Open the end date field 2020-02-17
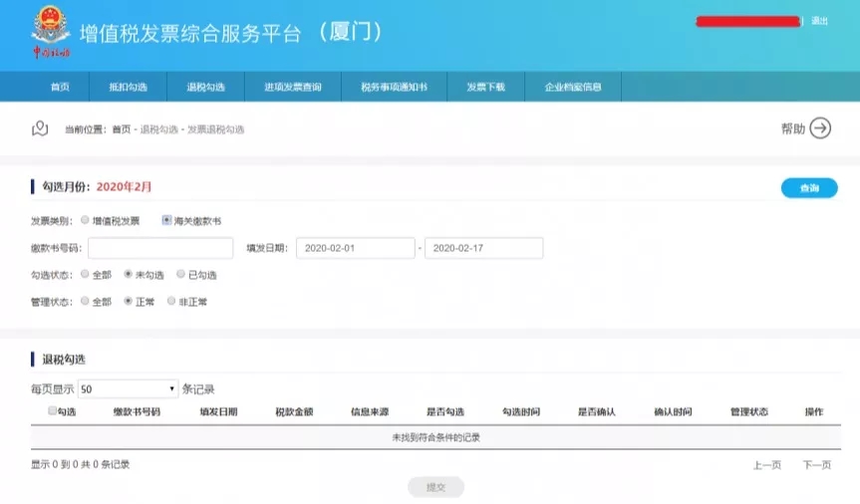The height and width of the screenshot is (504, 860). point(483,248)
